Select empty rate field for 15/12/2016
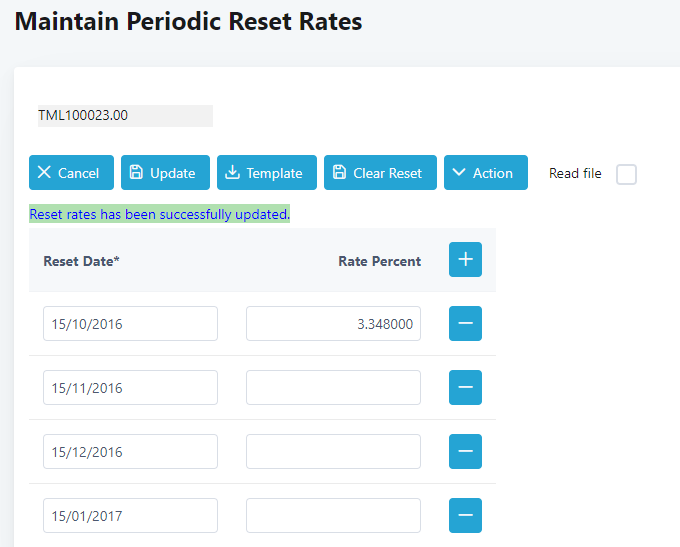 click(333, 452)
